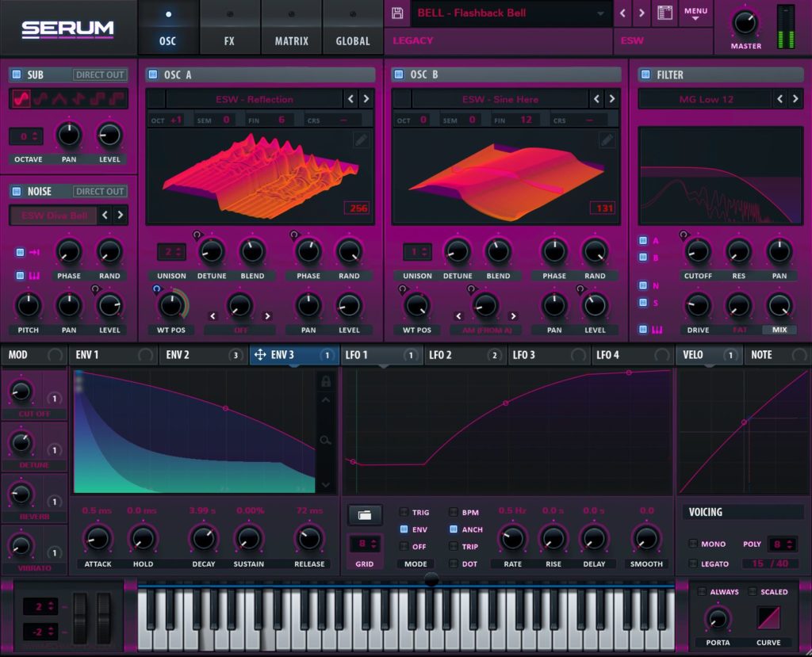Open the ESW - Reflection wavetable selector

[x=255, y=99]
